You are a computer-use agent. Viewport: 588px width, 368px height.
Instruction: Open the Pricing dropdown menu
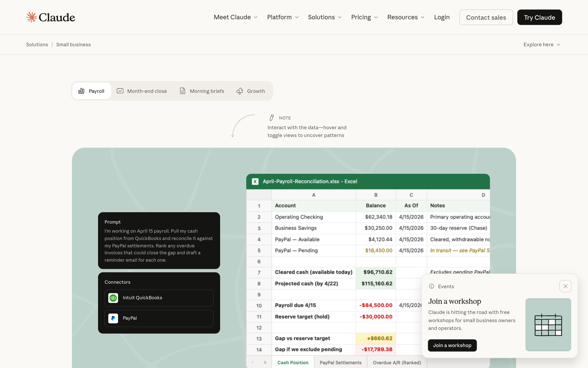click(x=364, y=17)
